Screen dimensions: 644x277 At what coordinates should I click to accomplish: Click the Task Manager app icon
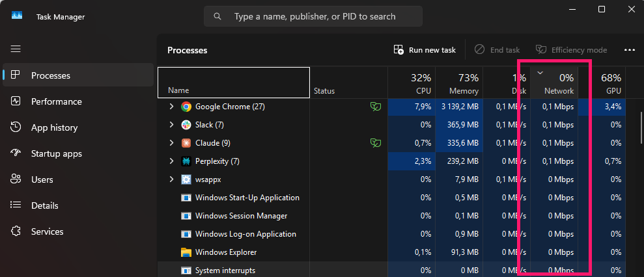coord(17,16)
